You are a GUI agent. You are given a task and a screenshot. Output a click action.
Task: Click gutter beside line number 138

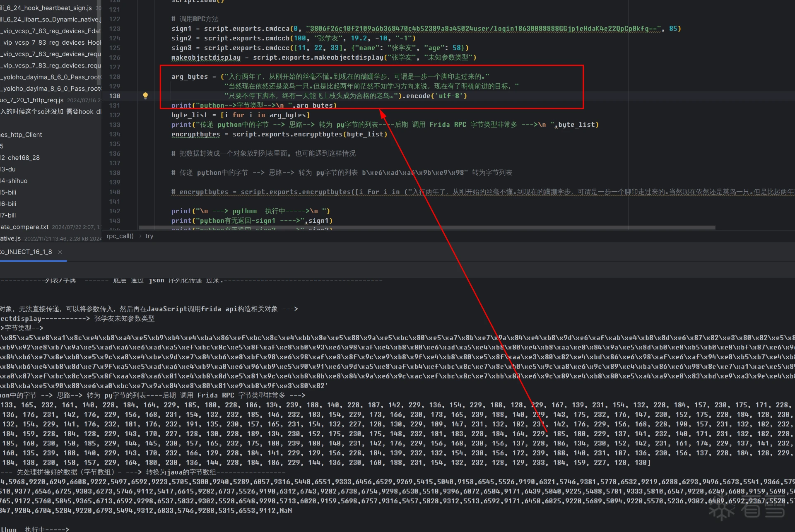coord(126,173)
